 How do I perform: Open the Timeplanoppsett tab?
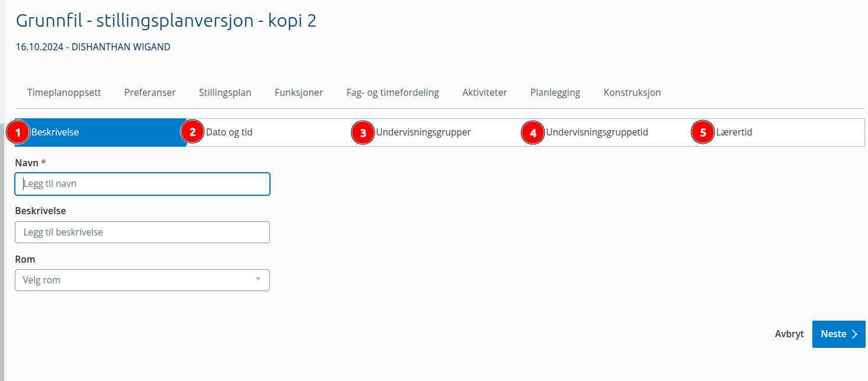64,92
